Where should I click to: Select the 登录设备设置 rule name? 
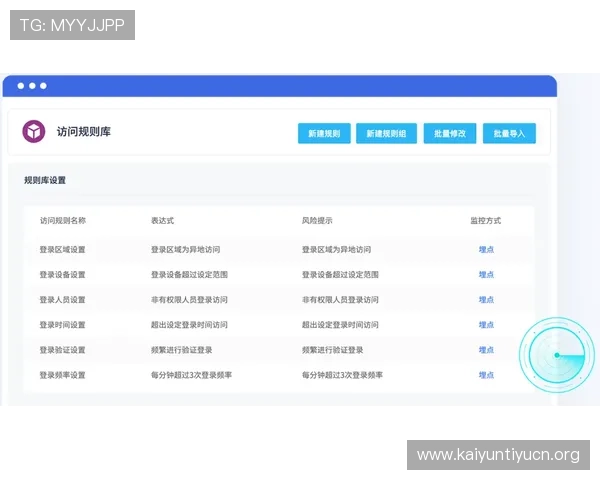[x=62, y=274]
